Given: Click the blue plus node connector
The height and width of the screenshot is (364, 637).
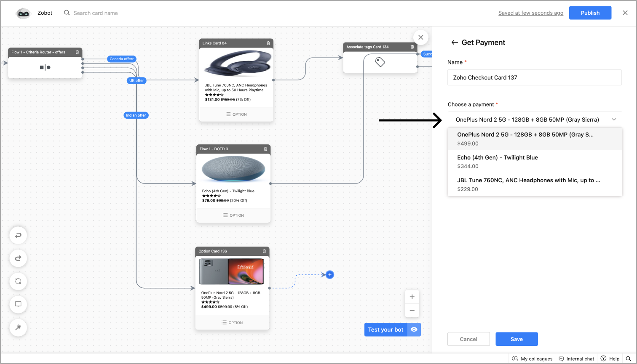Looking at the screenshot, I should pyautogui.click(x=330, y=275).
